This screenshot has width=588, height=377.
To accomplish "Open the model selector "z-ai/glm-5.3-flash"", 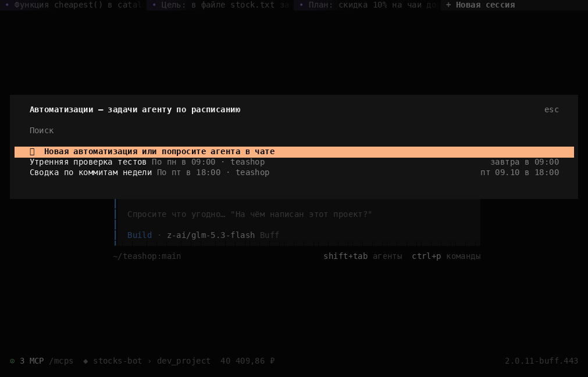I will tap(211, 235).
